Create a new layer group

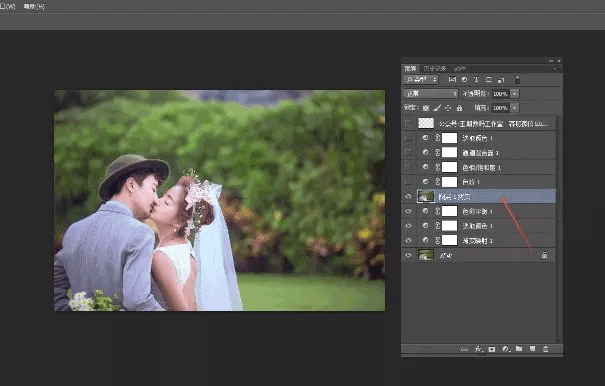pos(519,349)
